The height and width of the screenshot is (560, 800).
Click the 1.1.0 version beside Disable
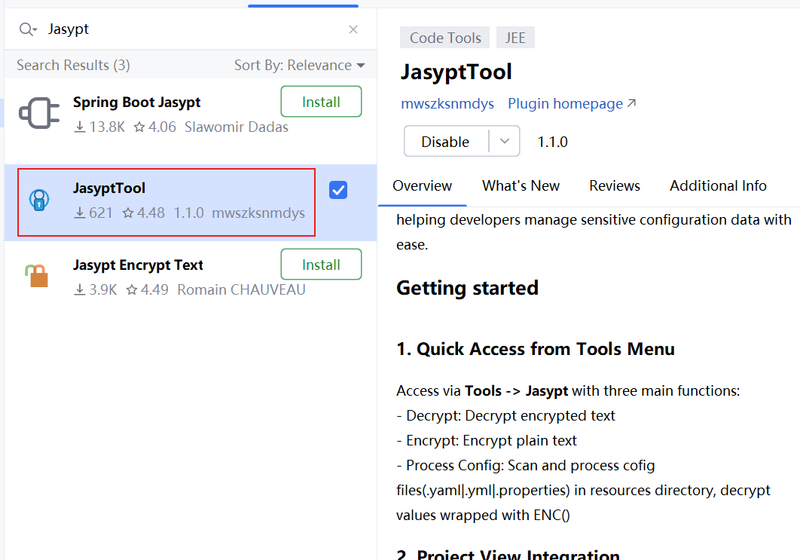tap(552, 142)
